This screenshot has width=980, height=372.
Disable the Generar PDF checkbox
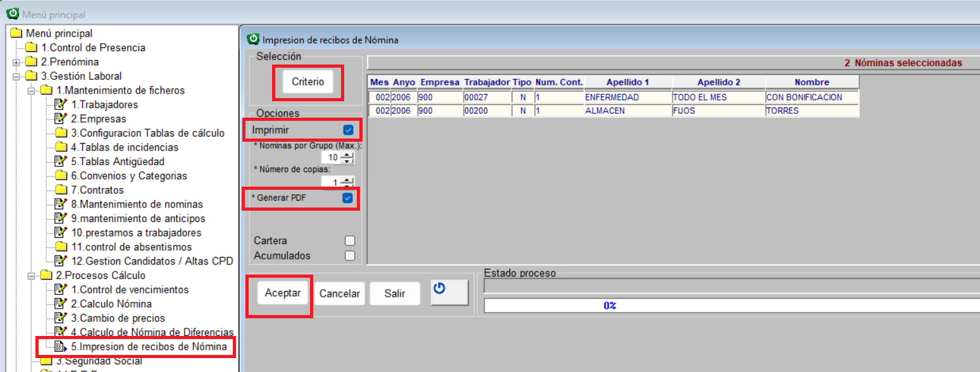point(347,198)
